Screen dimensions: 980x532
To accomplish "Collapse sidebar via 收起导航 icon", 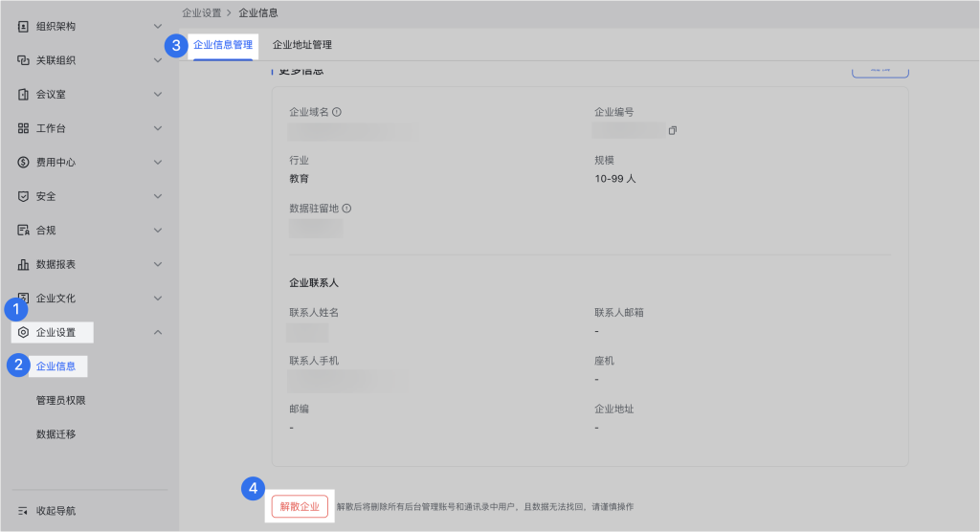I will [x=23, y=511].
